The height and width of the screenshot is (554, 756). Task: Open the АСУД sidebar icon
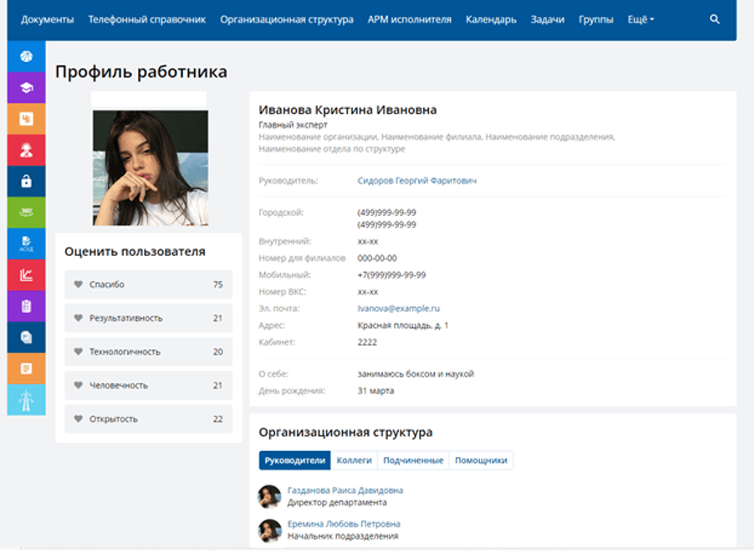26,244
